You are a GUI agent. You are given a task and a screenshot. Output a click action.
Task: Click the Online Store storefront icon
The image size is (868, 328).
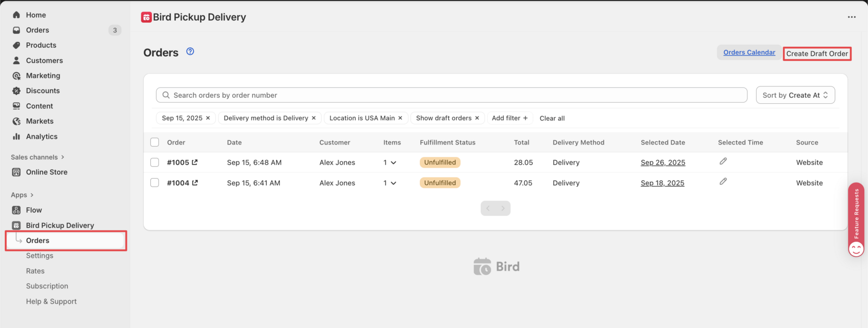pyautogui.click(x=16, y=172)
